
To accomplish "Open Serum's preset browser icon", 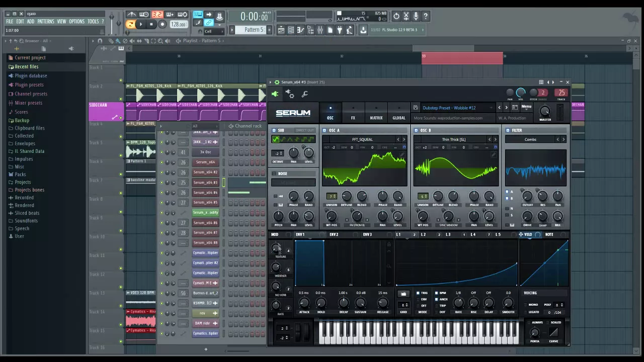I will [515, 108].
